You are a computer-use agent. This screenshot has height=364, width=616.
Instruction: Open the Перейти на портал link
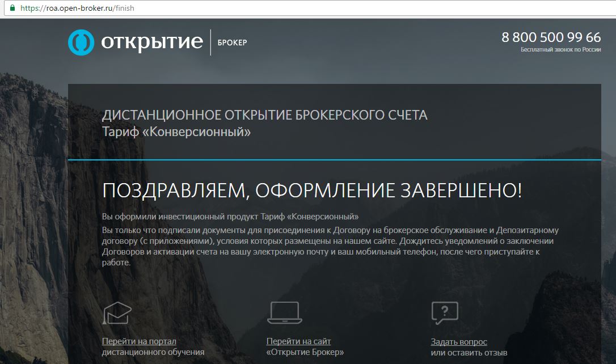click(x=139, y=341)
